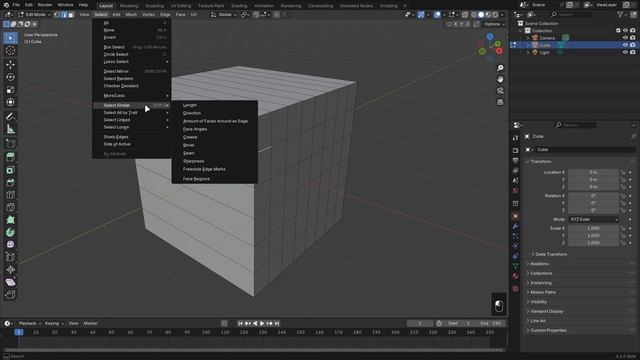Select the Poly Build tool
The width and height of the screenshot is (640, 360).
(x=10, y=220)
